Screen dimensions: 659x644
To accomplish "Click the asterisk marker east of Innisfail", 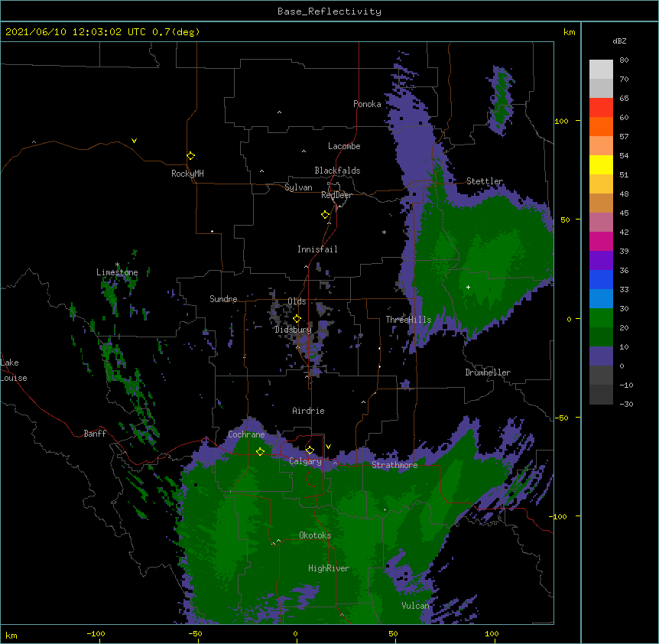I will [x=384, y=232].
